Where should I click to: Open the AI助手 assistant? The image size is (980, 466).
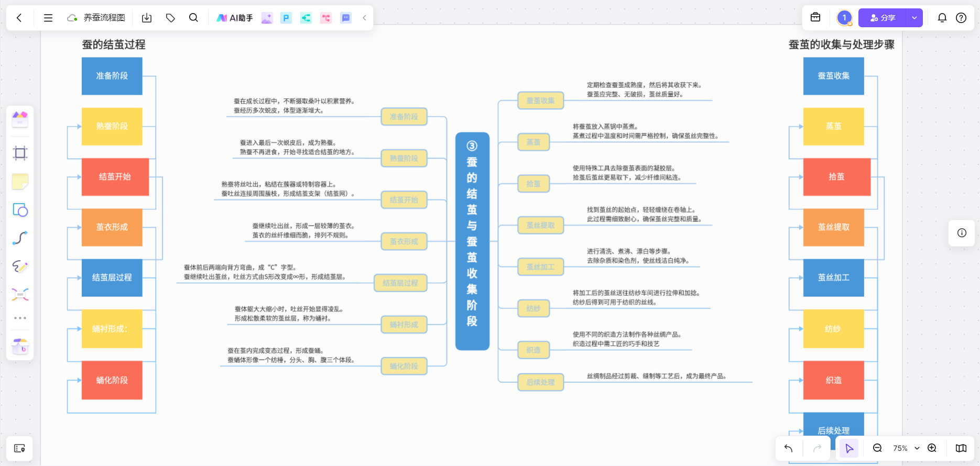(x=235, y=18)
